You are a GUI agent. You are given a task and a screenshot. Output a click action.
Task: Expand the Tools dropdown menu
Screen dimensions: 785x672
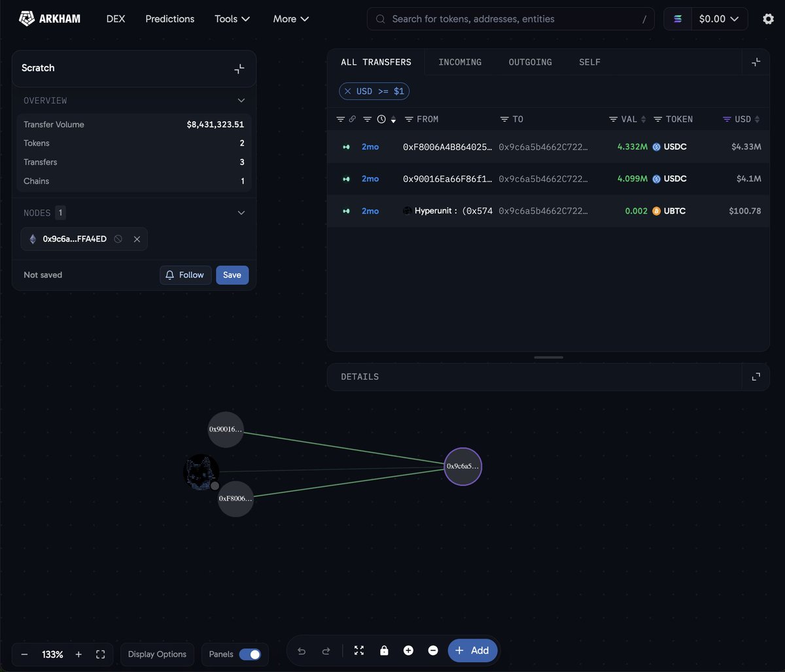point(232,19)
